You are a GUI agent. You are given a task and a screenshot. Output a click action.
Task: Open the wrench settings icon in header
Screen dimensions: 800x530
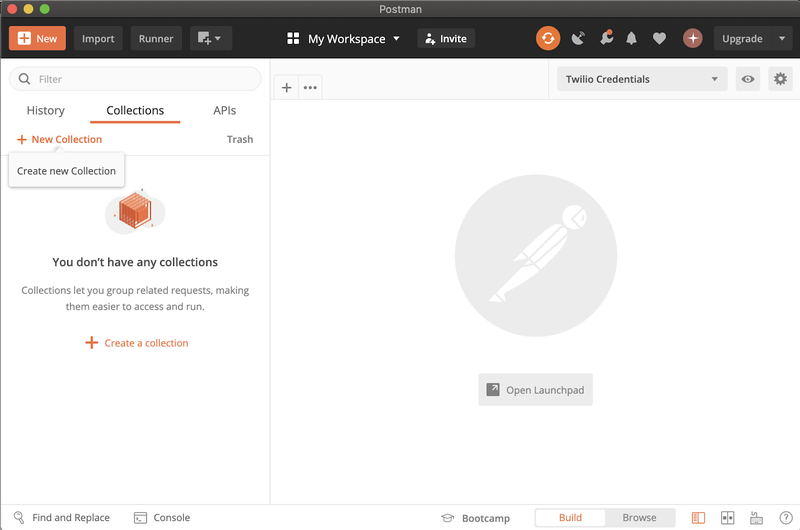[x=605, y=38]
